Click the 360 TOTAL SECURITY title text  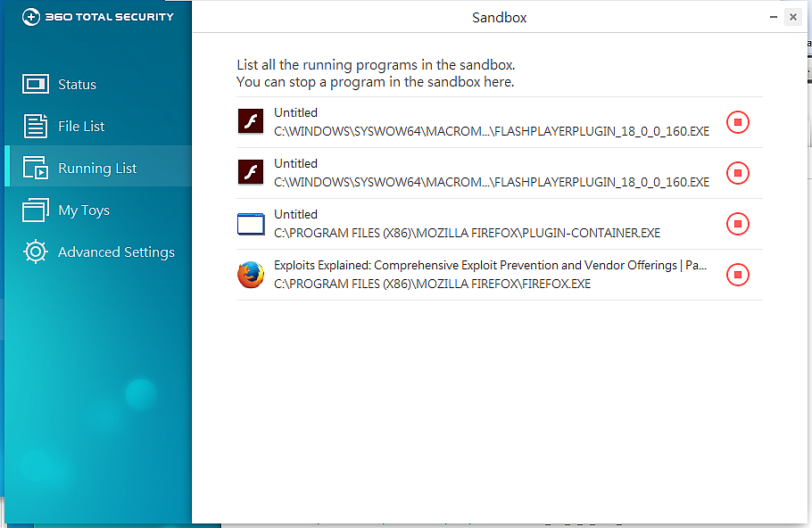click(109, 17)
